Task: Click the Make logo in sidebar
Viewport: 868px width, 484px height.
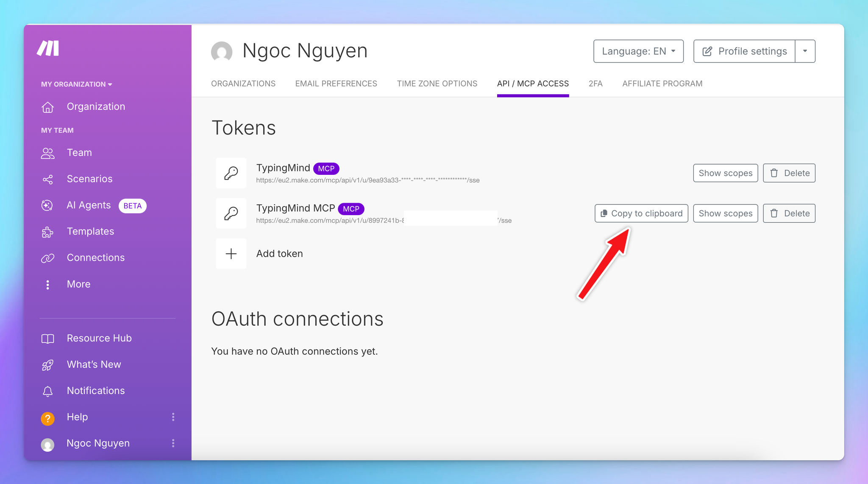Action: point(48,48)
